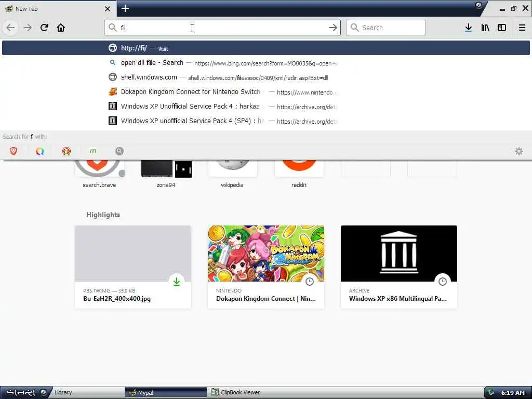Viewport: 532px width, 399px height.
Task: Click the address bar text field
Action: click(222, 28)
